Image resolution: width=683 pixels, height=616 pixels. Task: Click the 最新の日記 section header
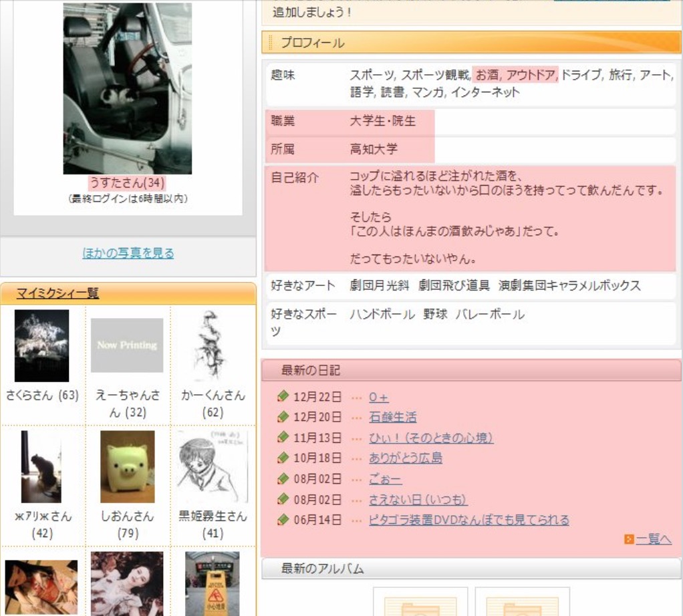pyautogui.click(x=471, y=370)
